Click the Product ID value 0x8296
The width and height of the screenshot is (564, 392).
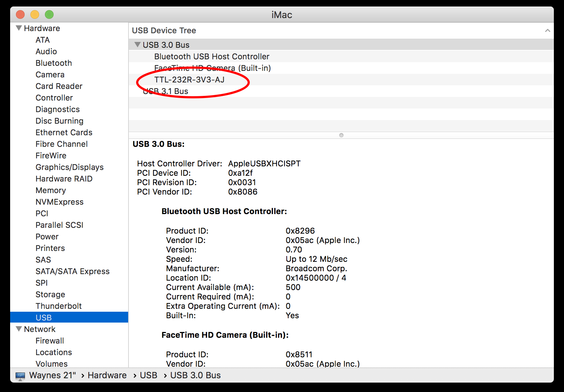point(300,231)
